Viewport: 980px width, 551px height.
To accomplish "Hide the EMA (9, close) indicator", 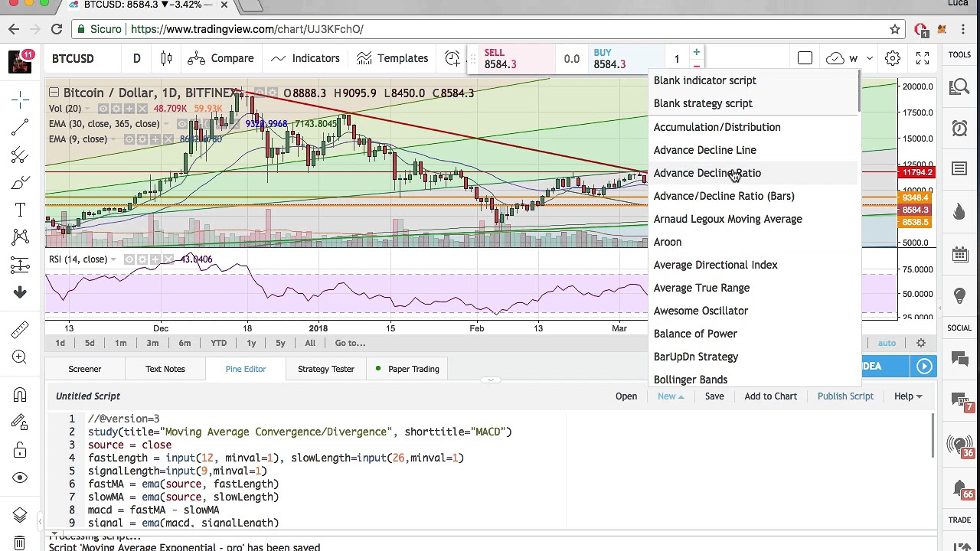I will 129,139.
